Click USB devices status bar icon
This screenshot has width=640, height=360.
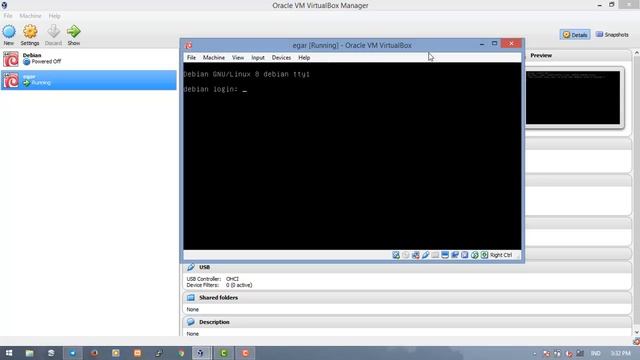point(425,255)
